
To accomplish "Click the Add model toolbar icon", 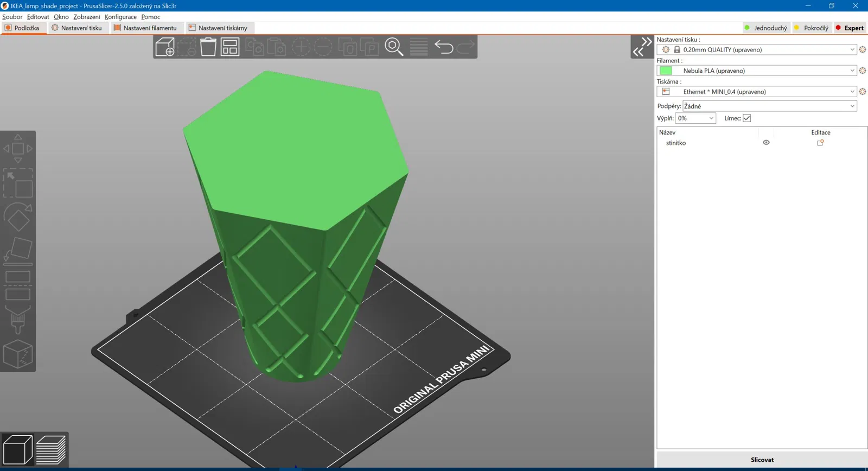I will coord(165,47).
